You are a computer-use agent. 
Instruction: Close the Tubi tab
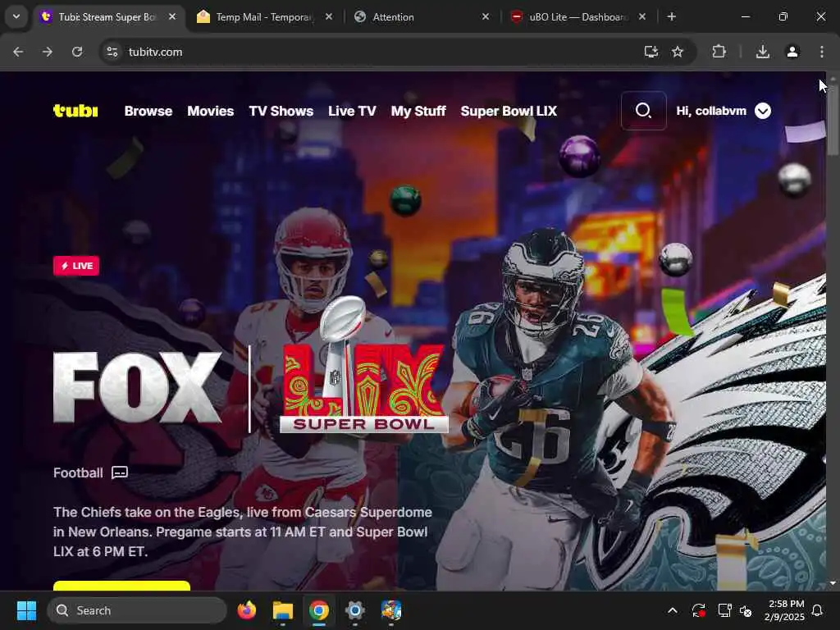pos(172,17)
